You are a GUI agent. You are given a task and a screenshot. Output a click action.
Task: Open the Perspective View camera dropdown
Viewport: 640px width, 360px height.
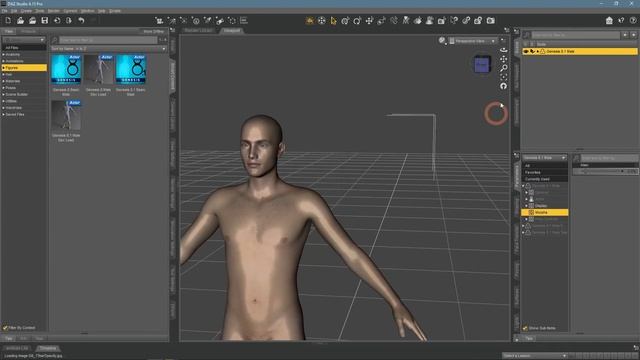coord(473,41)
